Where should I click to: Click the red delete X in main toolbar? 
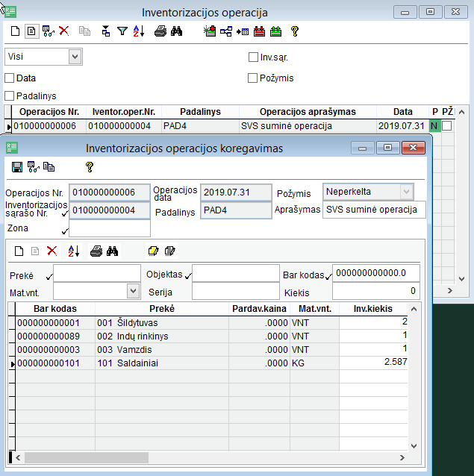pos(64,31)
